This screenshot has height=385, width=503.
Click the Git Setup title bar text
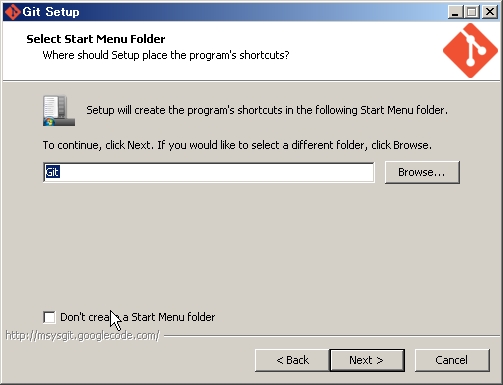coord(51,12)
